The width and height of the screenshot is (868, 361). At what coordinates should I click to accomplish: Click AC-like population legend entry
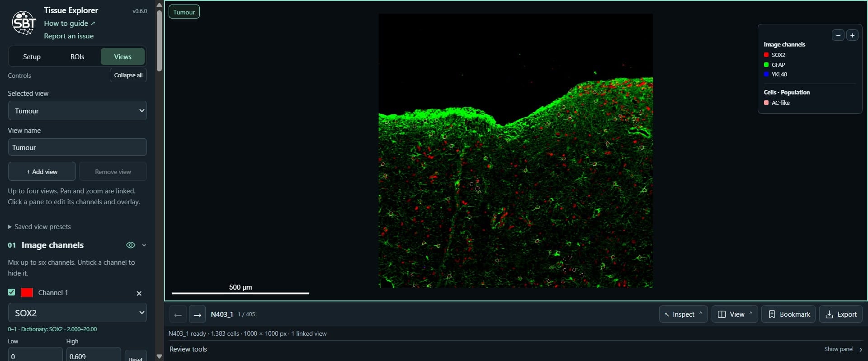pyautogui.click(x=777, y=103)
